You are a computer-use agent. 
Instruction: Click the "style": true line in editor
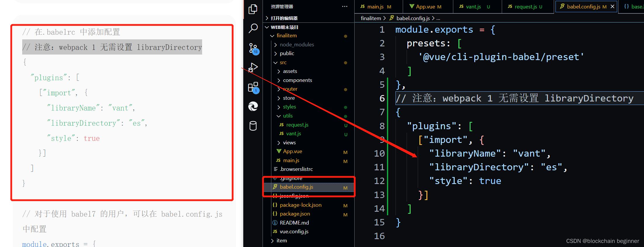[465, 181]
